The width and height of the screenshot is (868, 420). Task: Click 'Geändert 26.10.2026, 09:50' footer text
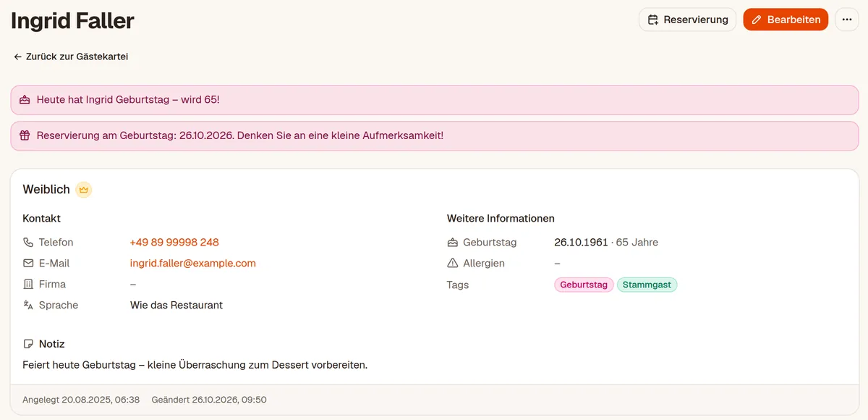209,400
